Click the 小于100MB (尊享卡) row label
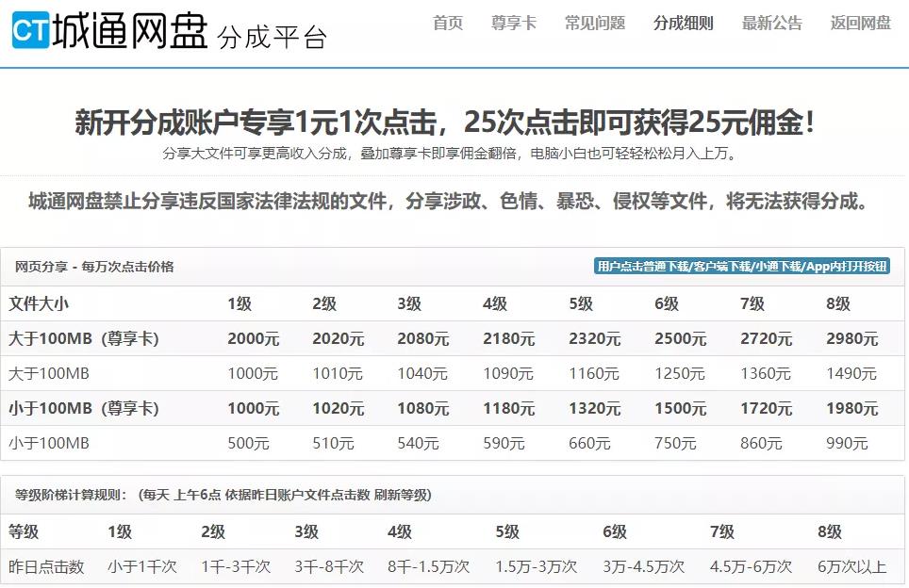Image resolution: width=909 pixels, height=588 pixels. 84,408
